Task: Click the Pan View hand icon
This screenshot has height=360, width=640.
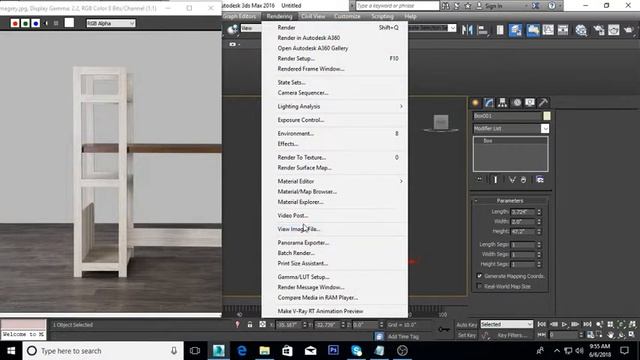Action: click(611, 335)
